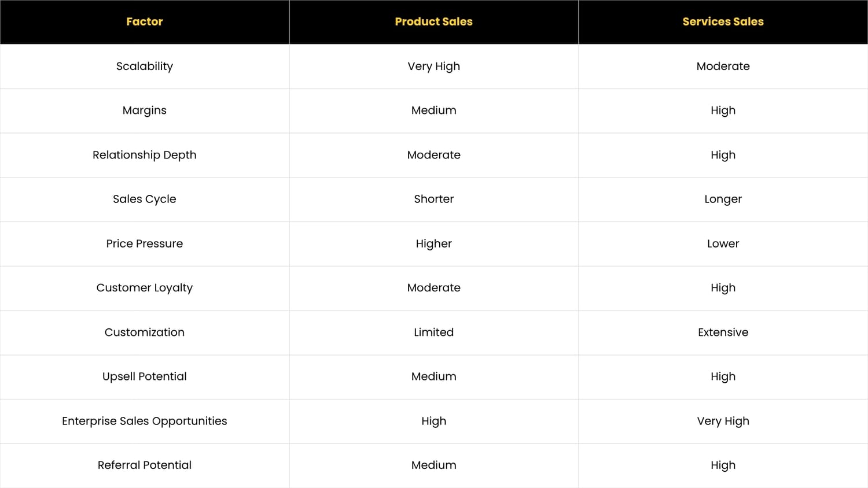Click the Margins factor cell
Image resolution: width=868 pixels, height=488 pixels.
pyautogui.click(x=145, y=110)
